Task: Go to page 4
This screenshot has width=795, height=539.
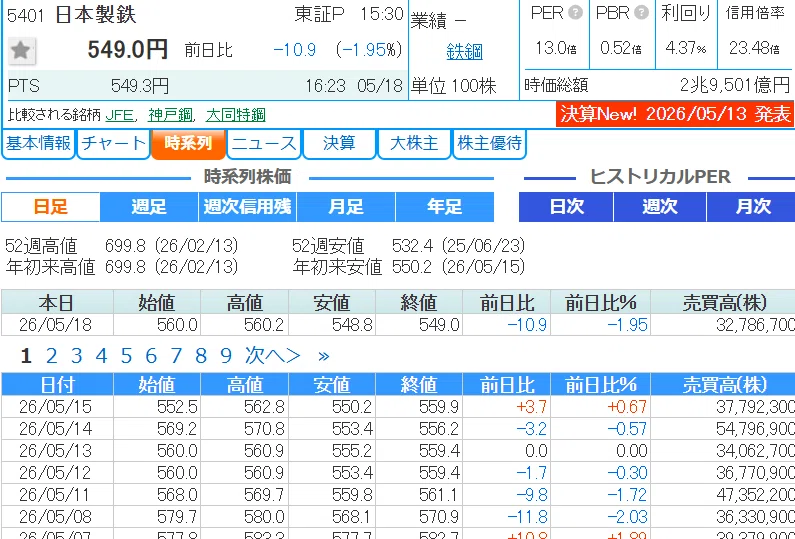Action: pyautogui.click(x=101, y=356)
